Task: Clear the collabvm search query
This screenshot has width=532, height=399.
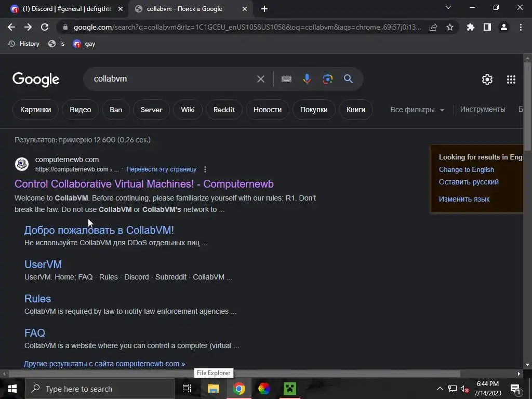Action: click(261, 79)
